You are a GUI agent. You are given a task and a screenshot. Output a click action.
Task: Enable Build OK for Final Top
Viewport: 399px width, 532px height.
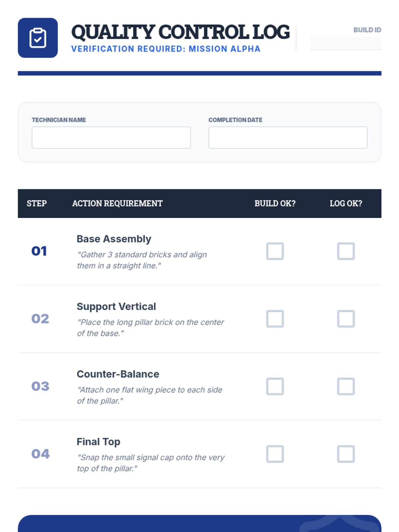click(x=275, y=454)
